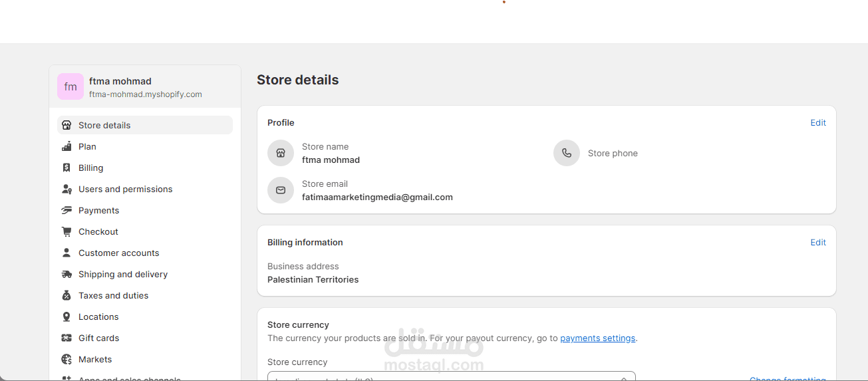
Task: Select the store phone icon in Profile
Action: click(567, 153)
